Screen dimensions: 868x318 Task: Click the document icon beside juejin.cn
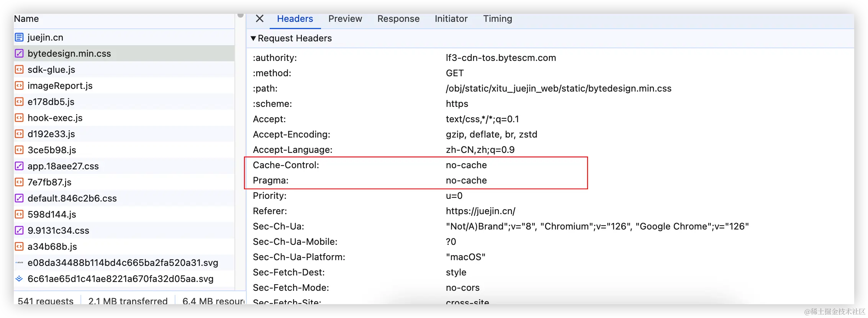19,37
